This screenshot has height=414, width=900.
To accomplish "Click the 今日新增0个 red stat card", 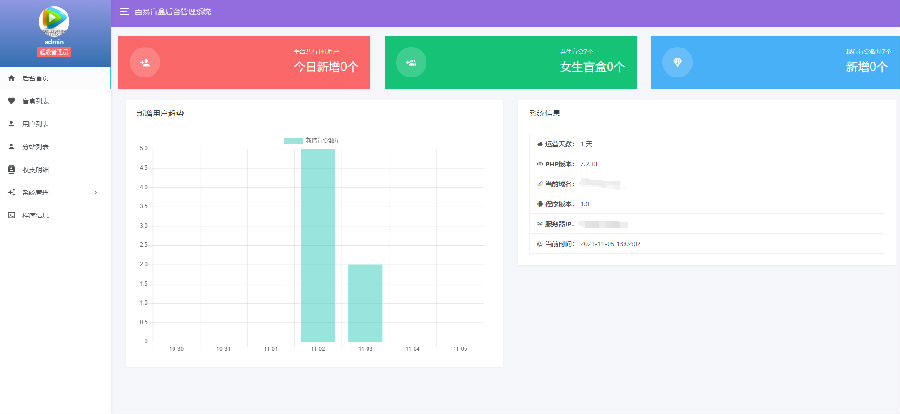I will [x=243, y=62].
